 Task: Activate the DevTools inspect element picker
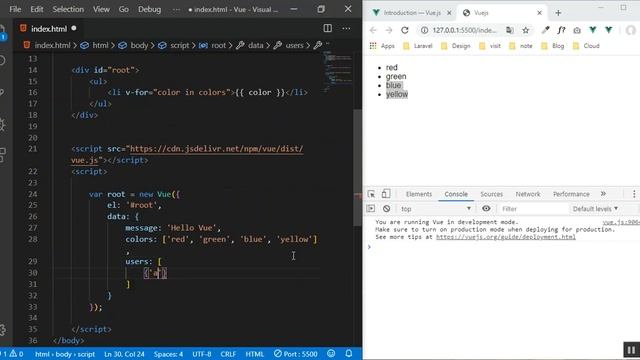pos(371,194)
